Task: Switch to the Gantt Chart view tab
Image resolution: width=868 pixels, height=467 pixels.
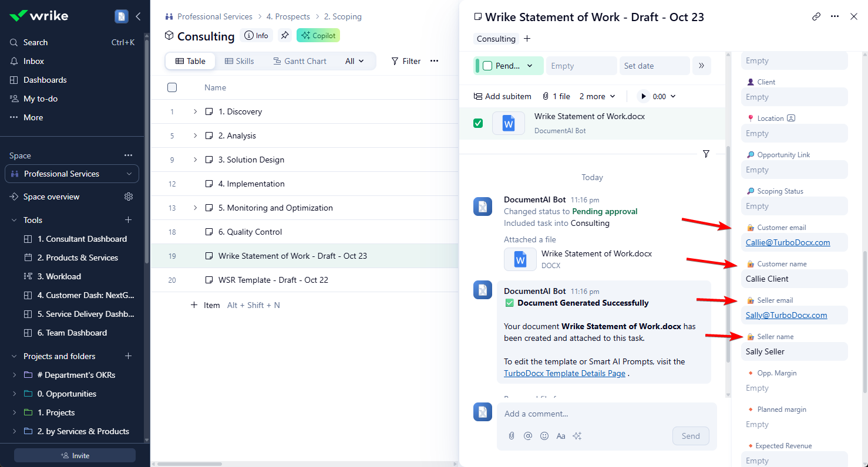Action: point(300,61)
